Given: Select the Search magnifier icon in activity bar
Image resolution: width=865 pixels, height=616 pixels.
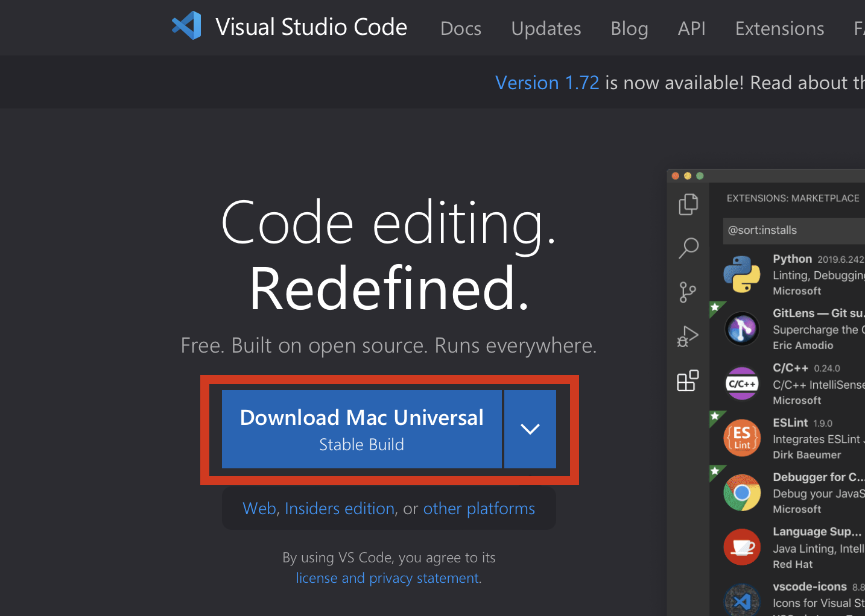Looking at the screenshot, I should [x=688, y=248].
